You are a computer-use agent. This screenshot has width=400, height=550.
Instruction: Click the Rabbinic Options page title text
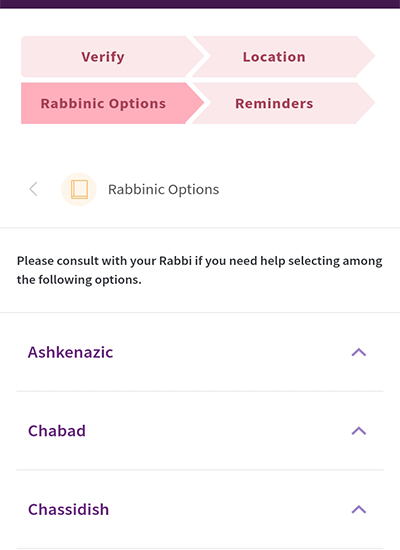tap(164, 189)
